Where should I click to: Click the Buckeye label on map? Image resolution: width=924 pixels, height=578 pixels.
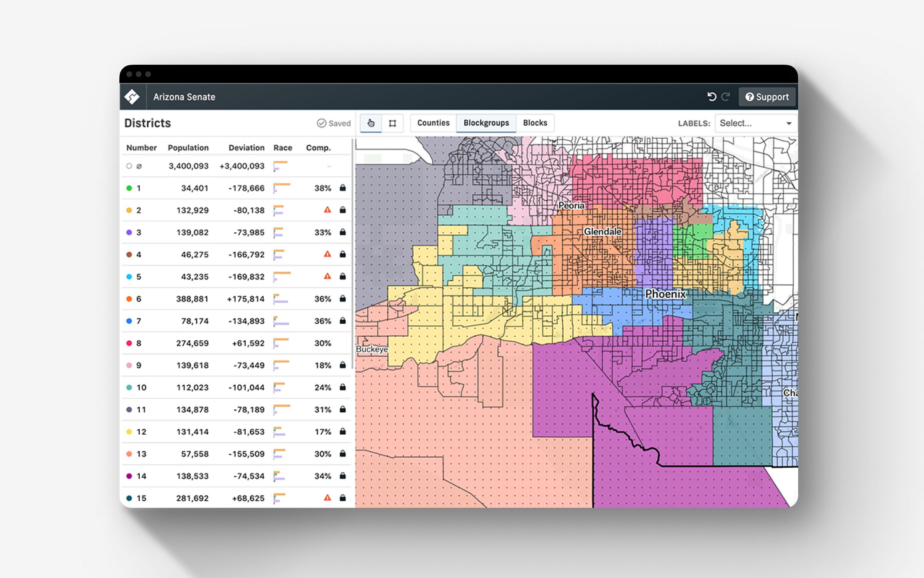(x=372, y=349)
